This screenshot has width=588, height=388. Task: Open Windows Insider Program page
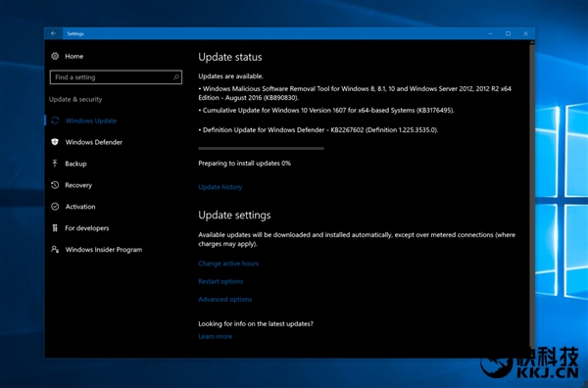[x=104, y=250]
